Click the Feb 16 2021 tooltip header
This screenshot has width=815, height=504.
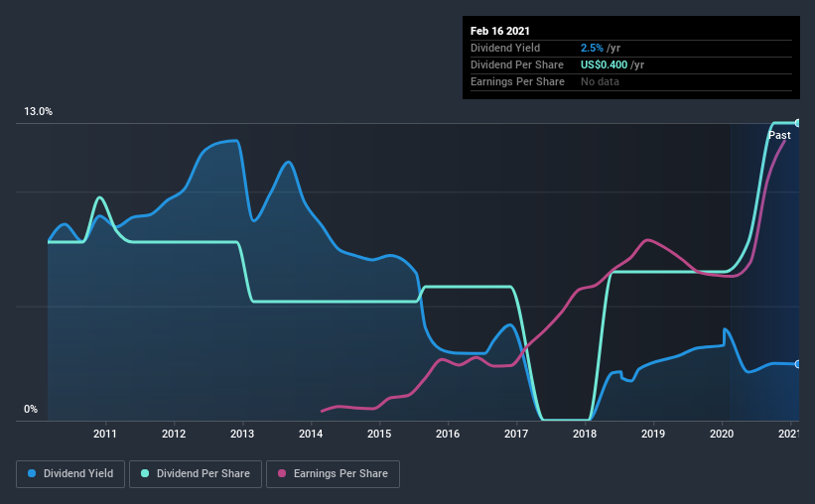pos(500,31)
